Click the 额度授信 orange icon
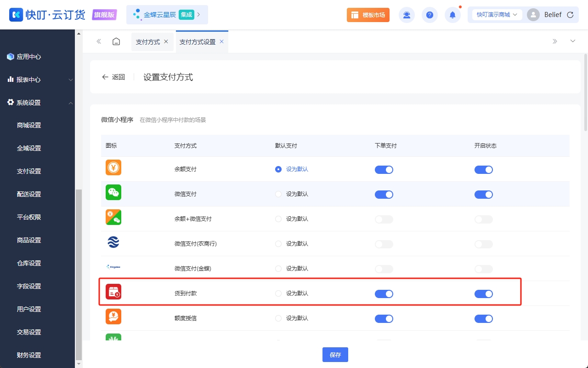Viewport: 588px width, 368px height. (113, 316)
